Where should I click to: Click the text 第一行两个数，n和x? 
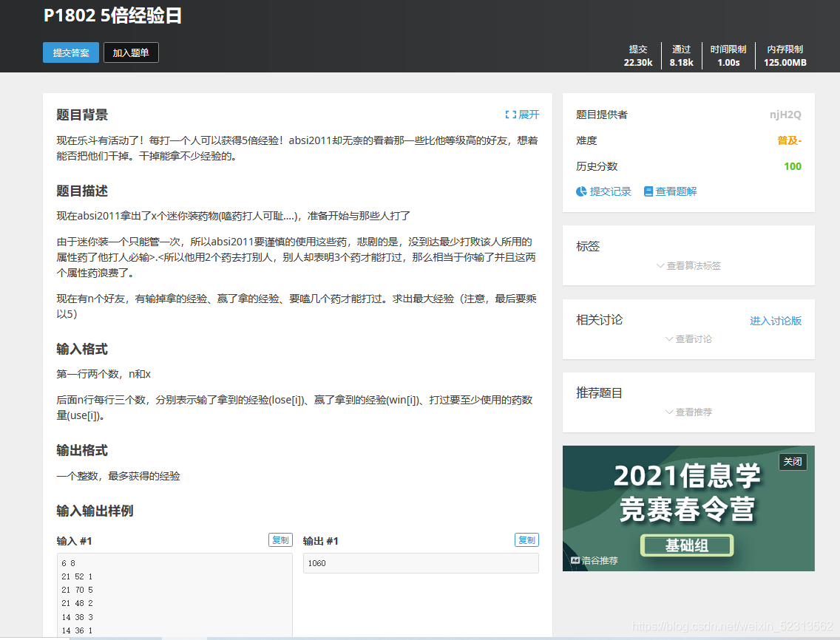pyautogui.click(x=104, y=374)
